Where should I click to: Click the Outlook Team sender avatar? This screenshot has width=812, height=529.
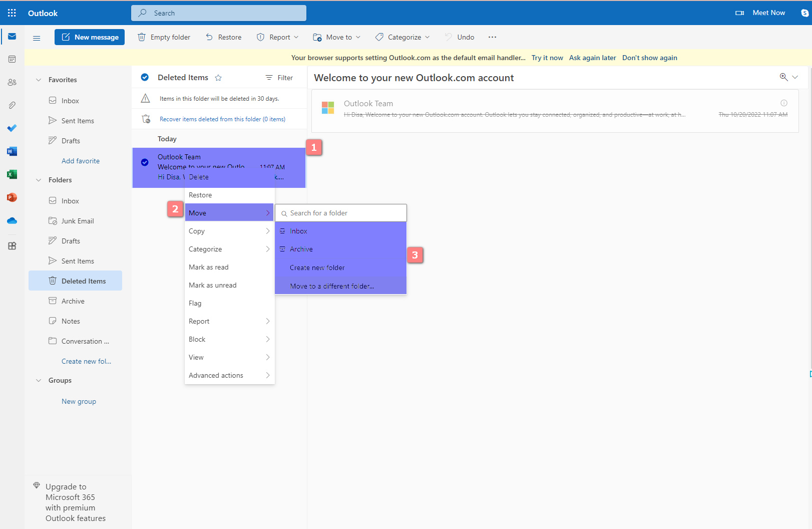328,108
